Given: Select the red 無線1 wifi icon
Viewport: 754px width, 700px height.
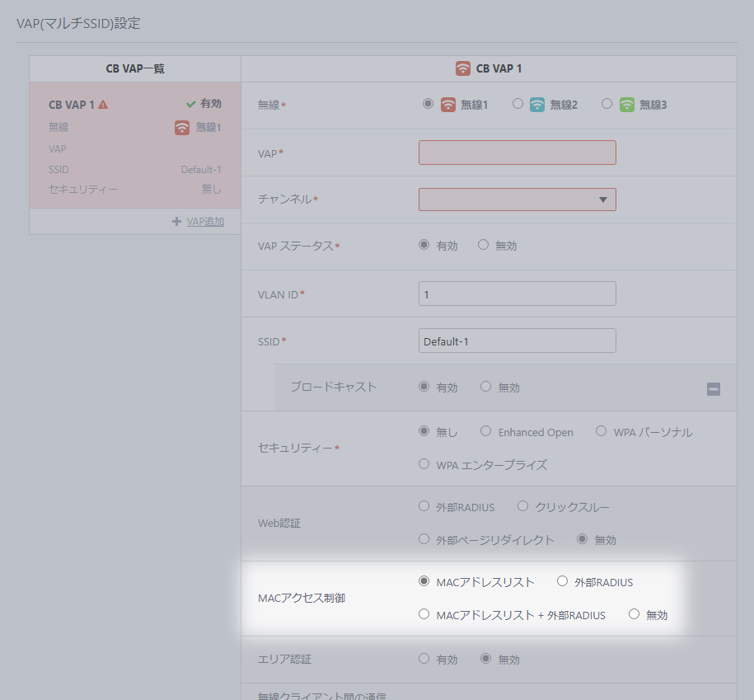Looking at the screenshot, I should [x=448, y=105].
